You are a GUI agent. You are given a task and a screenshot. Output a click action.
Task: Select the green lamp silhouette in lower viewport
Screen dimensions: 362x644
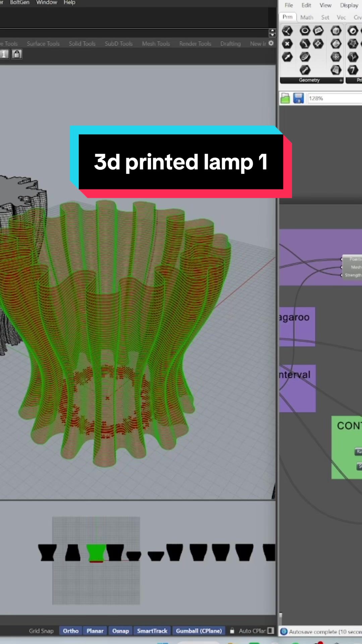(96, 553)
